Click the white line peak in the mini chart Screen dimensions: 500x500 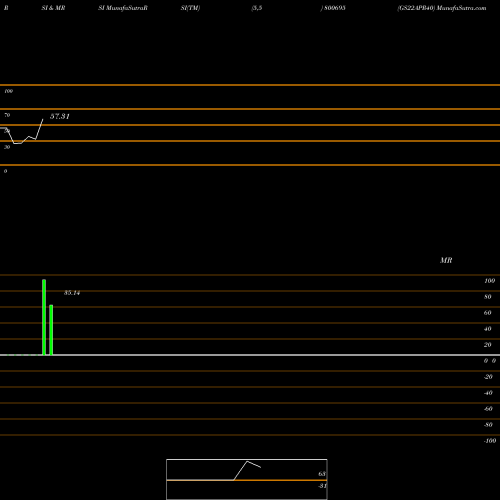pyautogui.click(x=247, y=461)
